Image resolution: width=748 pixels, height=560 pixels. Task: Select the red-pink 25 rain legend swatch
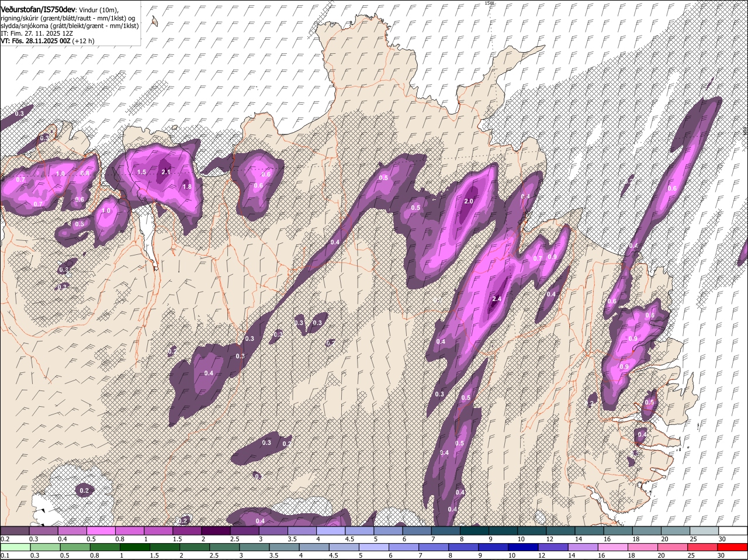[x=701, y=547]
